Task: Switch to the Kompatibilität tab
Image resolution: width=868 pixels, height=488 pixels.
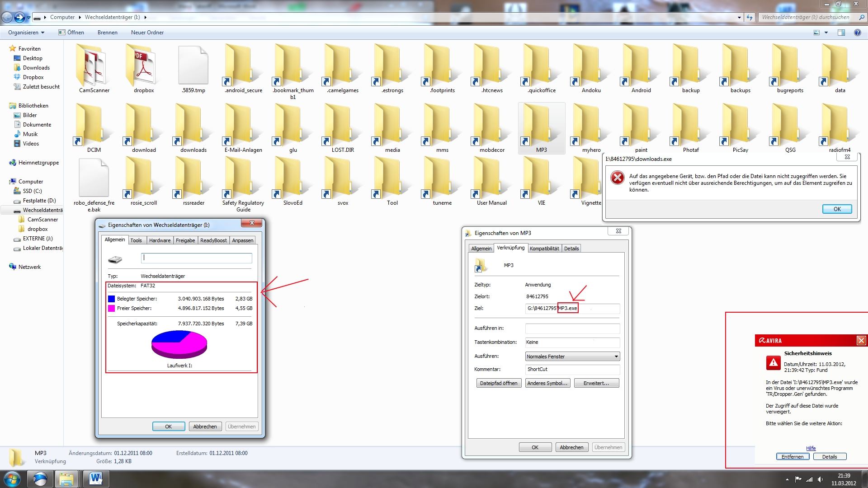Action: point(544,249)
